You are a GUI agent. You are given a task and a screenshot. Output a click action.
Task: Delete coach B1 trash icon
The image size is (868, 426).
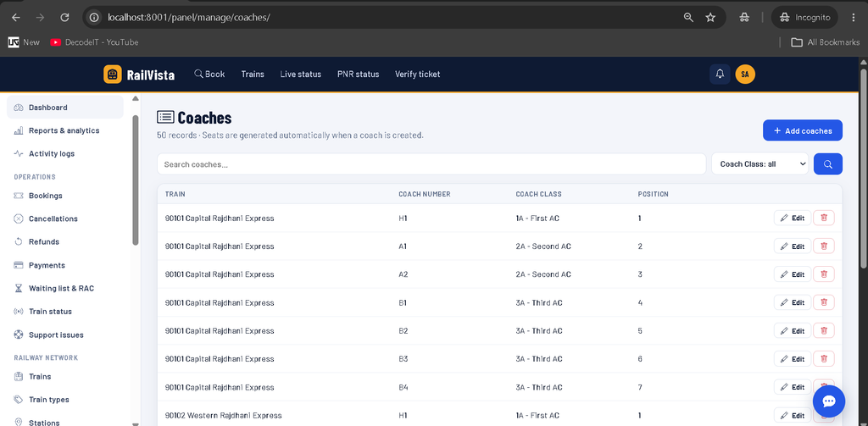point(824,302)
